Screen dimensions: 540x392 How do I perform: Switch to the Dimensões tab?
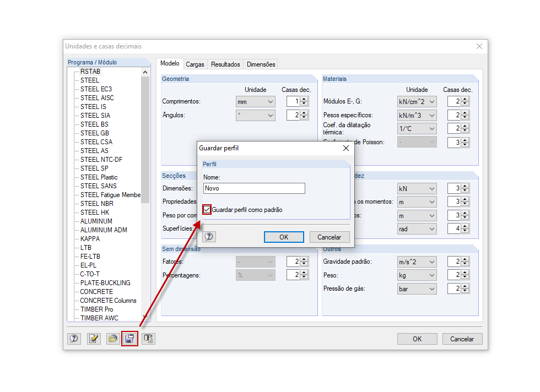pyautogui.click(x=261, y=64)
